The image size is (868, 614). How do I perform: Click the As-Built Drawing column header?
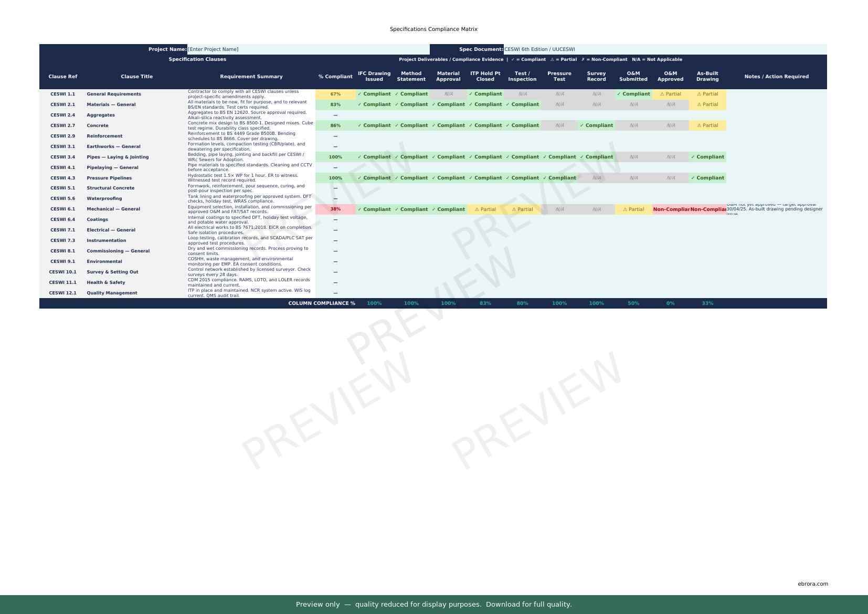click(707, 77)
